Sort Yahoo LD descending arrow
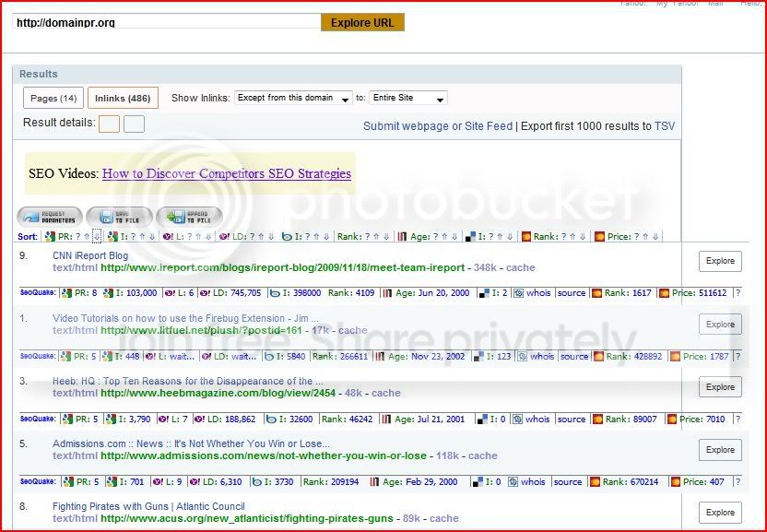 [271, 237]
